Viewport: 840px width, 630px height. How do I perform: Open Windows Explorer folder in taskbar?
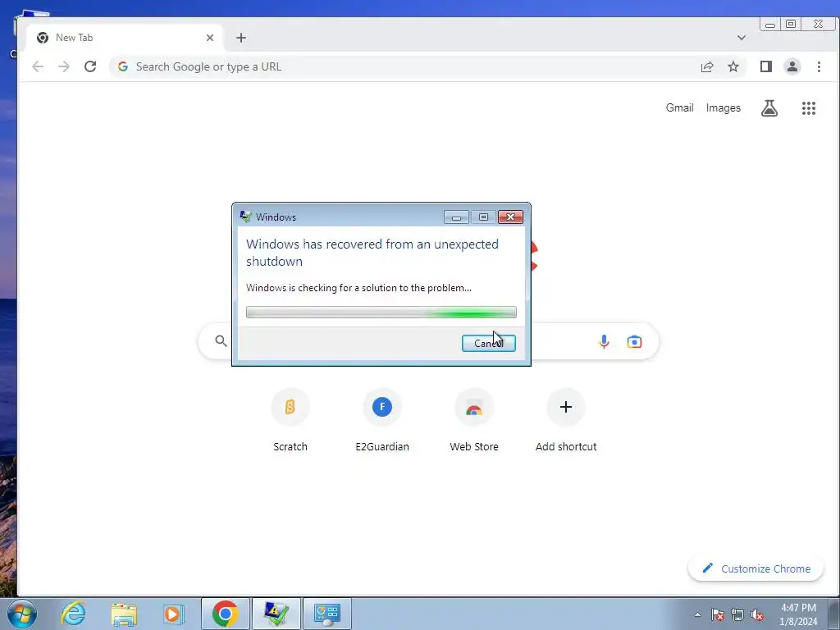124,614
